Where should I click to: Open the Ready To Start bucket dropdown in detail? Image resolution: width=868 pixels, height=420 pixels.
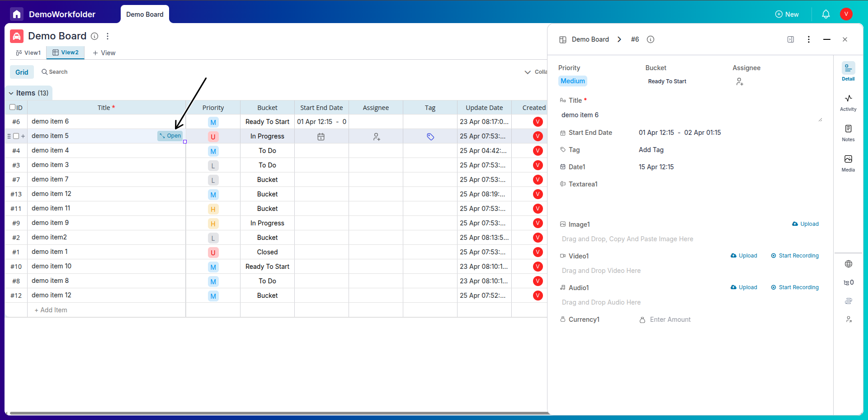pos(667,81)
